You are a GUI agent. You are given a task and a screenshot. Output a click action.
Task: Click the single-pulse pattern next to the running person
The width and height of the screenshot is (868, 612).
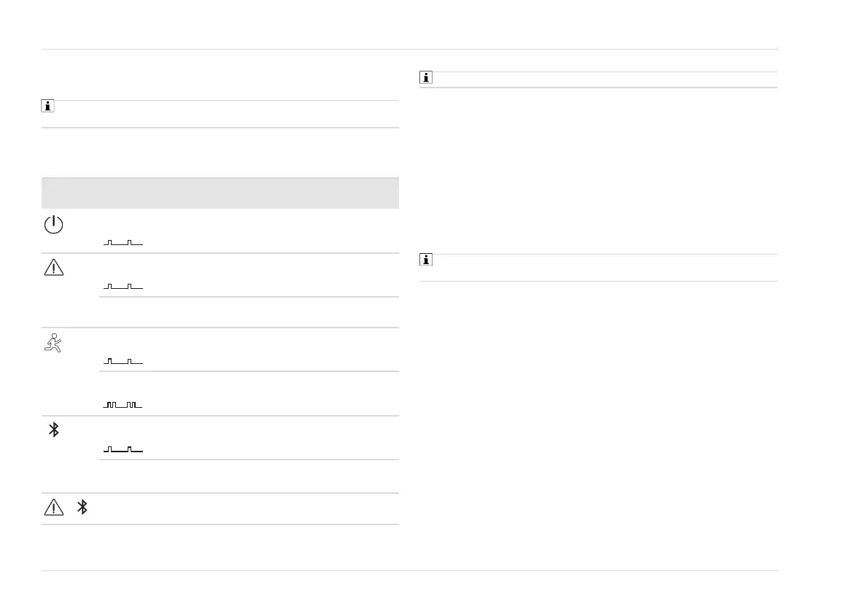pyautogui.click(x=123, y=361)
